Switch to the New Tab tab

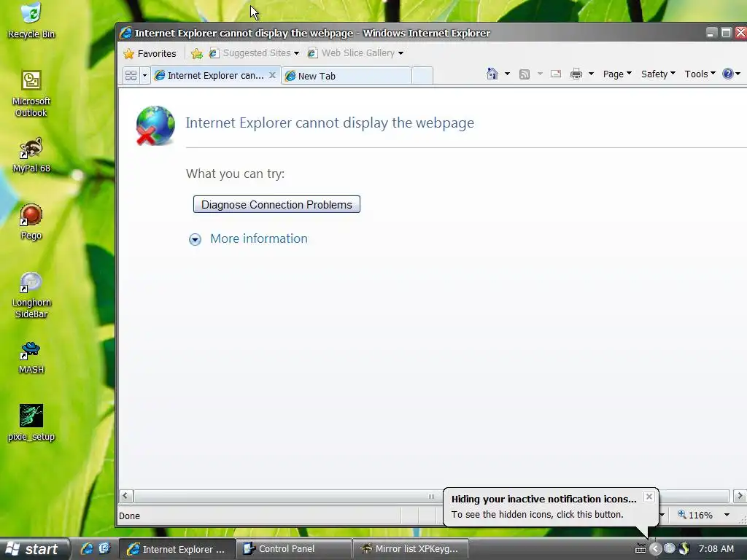347,76
